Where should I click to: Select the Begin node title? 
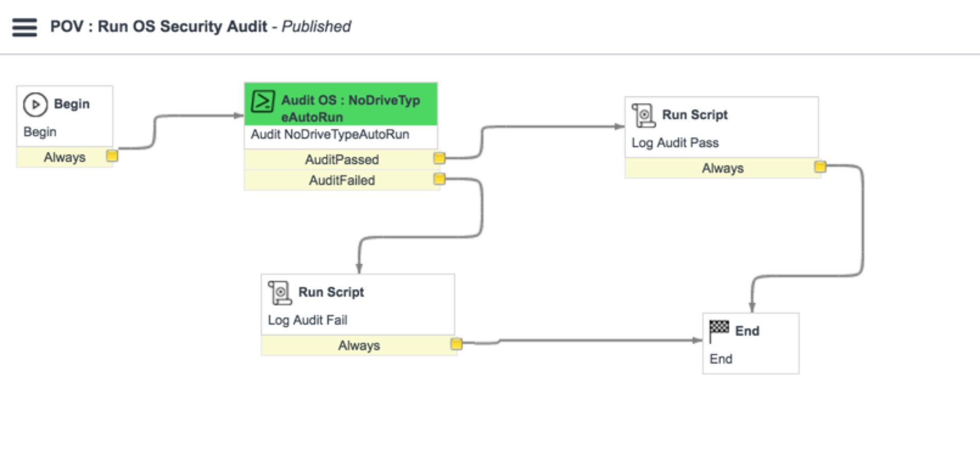pos(71,104)
